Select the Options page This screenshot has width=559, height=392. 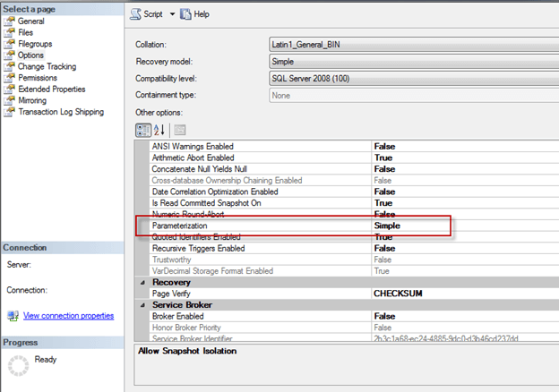(30, 55)
